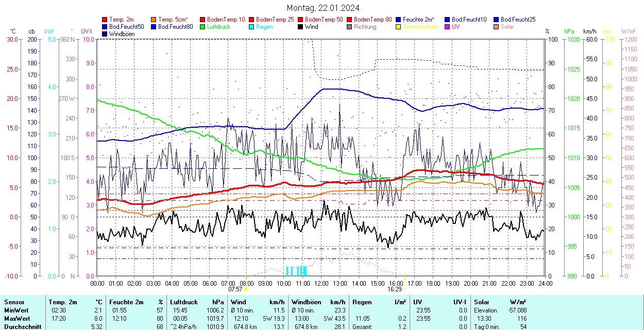Click the dark Windböen legend square
This screenshot has height=330, width=644.
click(105, 34)
